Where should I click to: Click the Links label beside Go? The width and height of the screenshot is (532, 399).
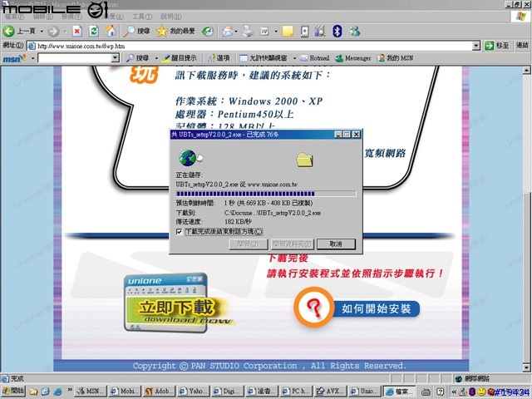coord(522,45)
